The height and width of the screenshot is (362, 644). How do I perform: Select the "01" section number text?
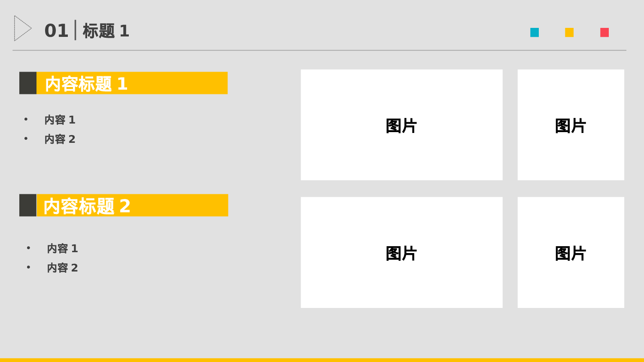56,31
